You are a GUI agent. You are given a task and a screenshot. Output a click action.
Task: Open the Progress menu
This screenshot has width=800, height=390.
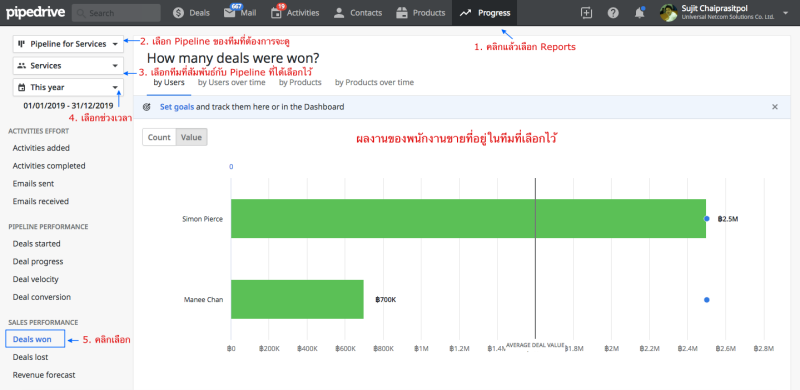tap(485, 13)
